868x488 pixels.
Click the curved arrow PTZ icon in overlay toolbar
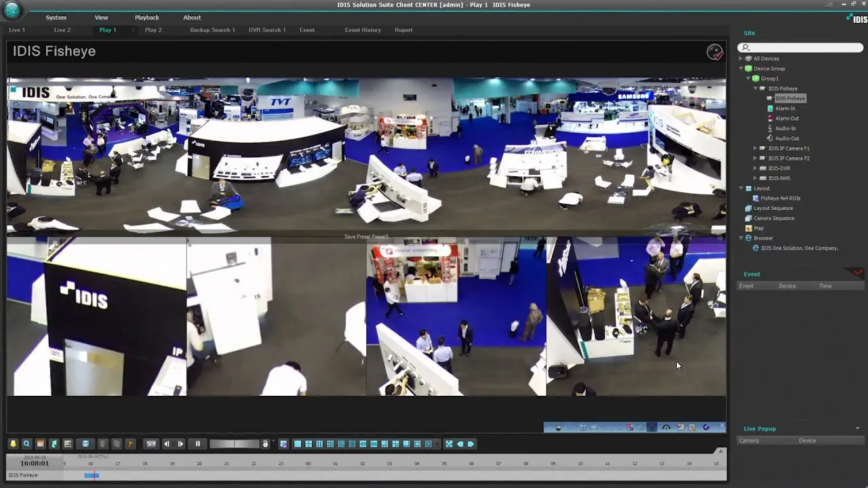point(667,427)
